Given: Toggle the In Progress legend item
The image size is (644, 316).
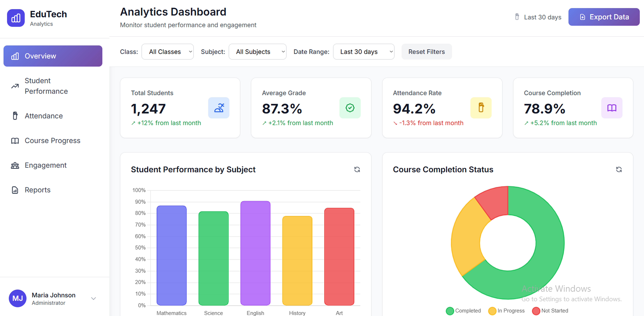Looking at the screenshot, I should click(x=506, y=311).
